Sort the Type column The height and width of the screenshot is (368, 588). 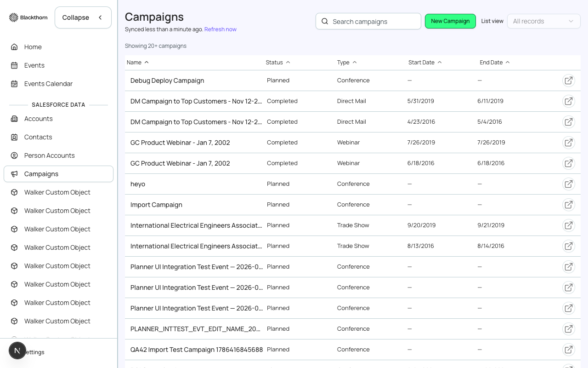point(347,62)
